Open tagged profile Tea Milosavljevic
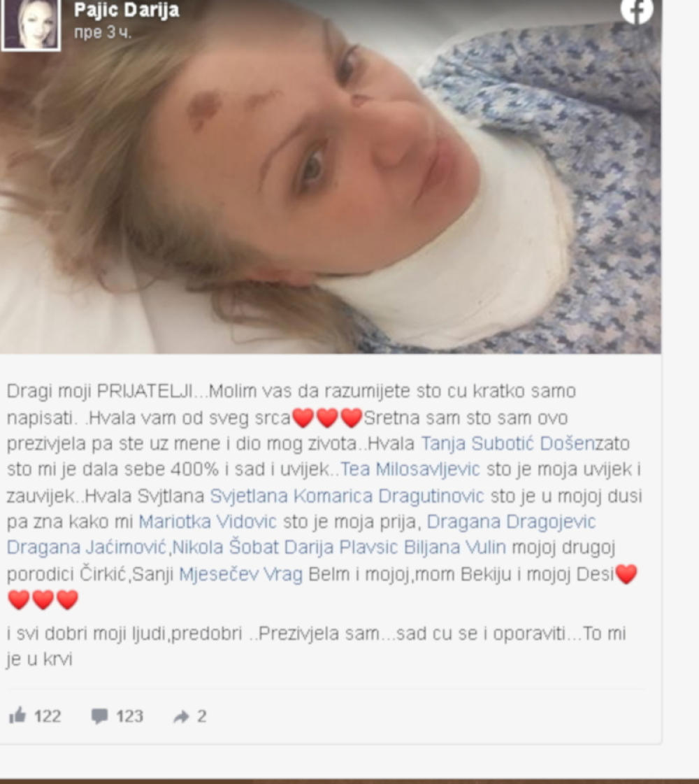 tap(410, 469)
